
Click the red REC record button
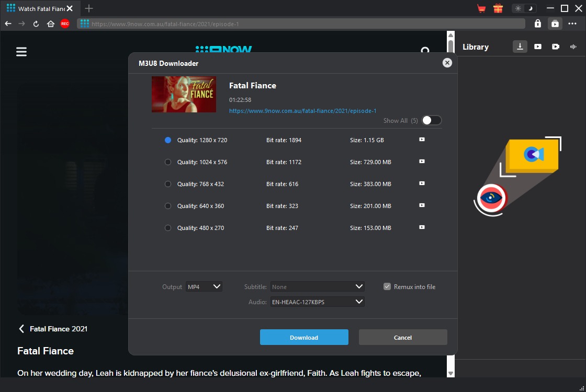click(x=65, y=24)
